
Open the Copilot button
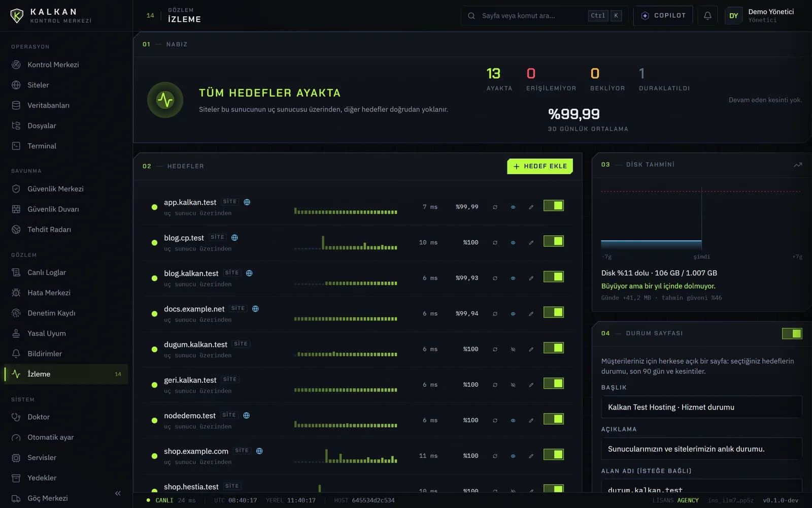(663, 16)
